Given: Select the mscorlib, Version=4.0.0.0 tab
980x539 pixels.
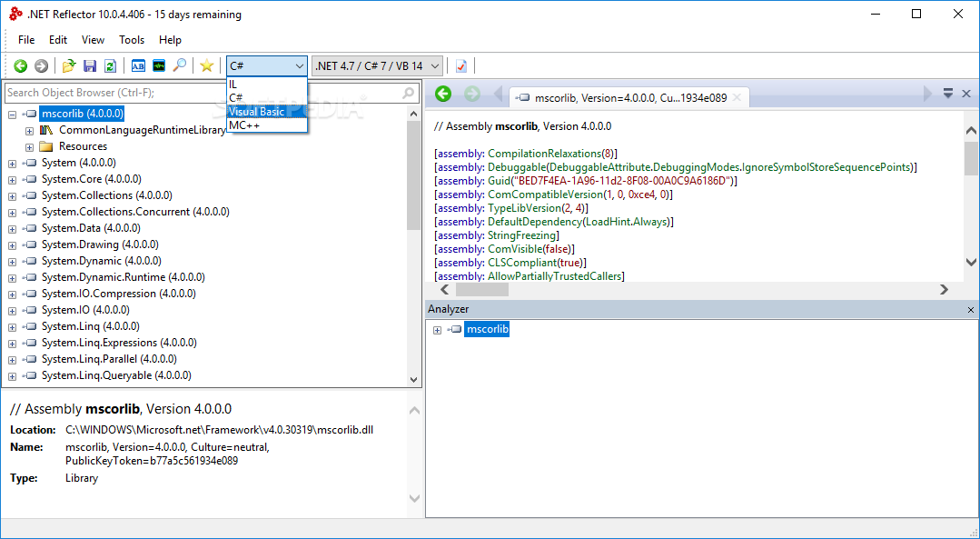Looking at the screenshot, I should (x=629, y=97).
